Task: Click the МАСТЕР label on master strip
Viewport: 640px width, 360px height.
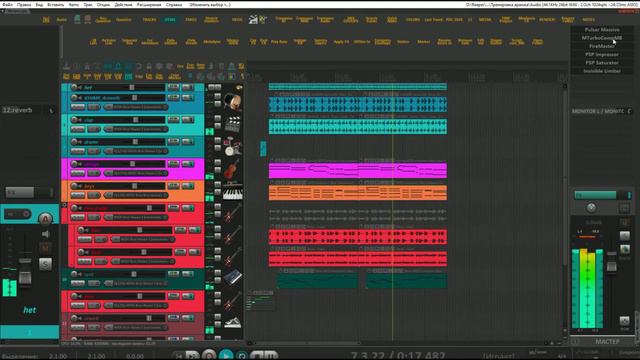Action: pyautogui.click(x=607, y=342)
